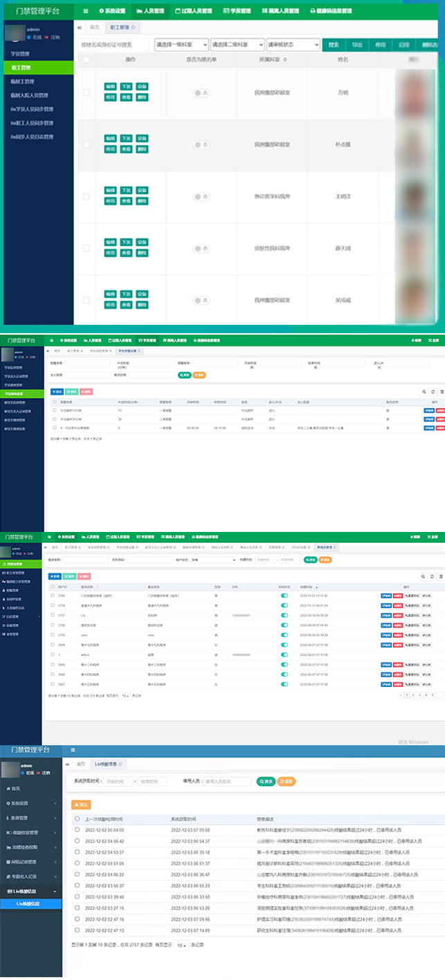Toggle the status switch for user 3760
Image resolution: width=445 pixels, height=980 pixels.
click(284, 596)
